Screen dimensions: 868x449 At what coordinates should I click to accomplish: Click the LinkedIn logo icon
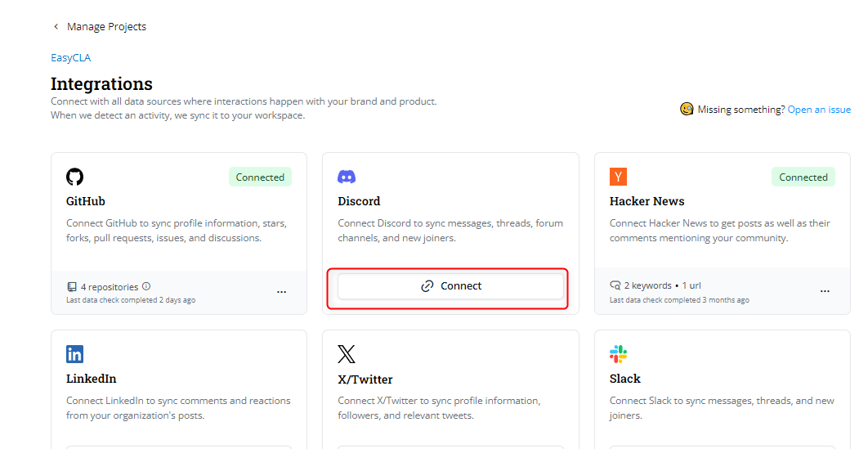click(x=75, y=354)
